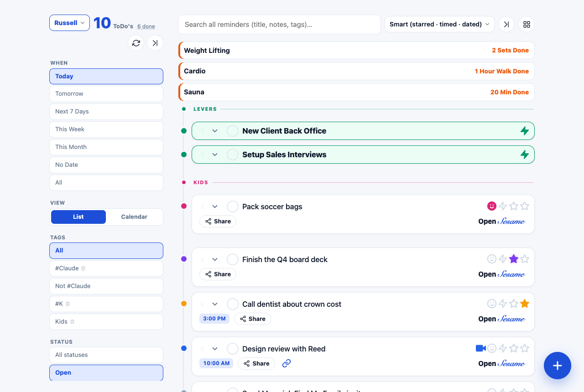Click the search all reminders field

coord(279,24)
